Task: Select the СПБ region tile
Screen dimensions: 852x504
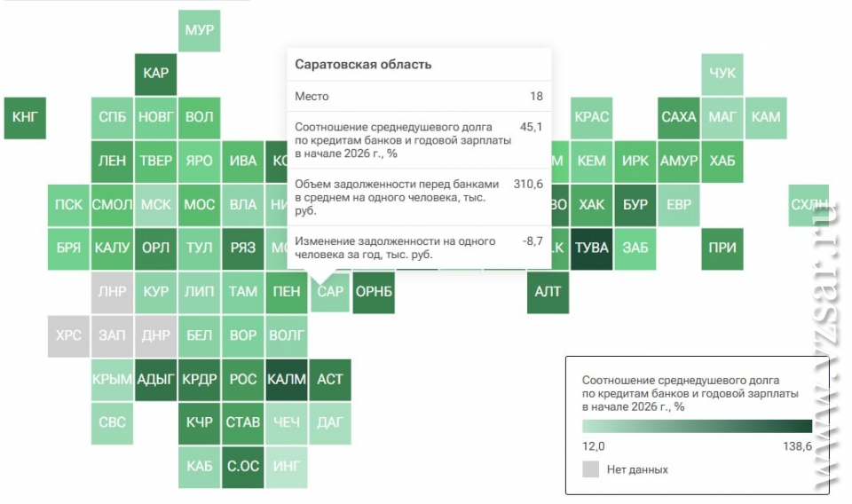Action: pyautogui.click(x=113, y=117)
